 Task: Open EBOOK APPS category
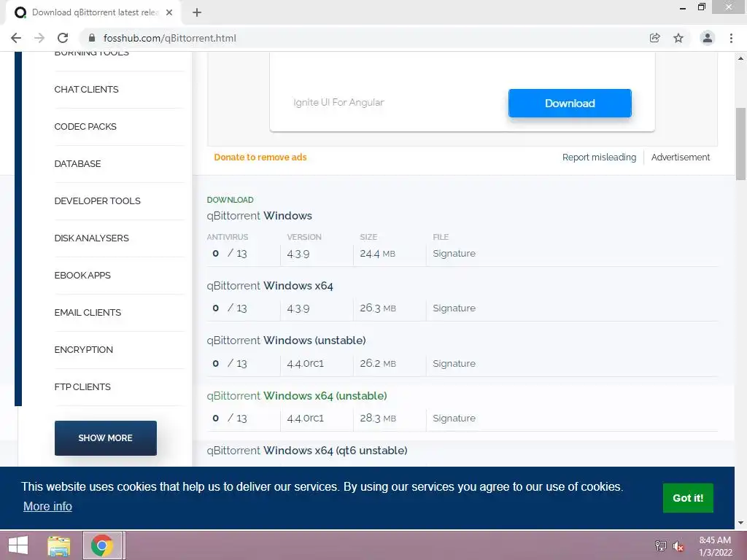tap(82, 275)
